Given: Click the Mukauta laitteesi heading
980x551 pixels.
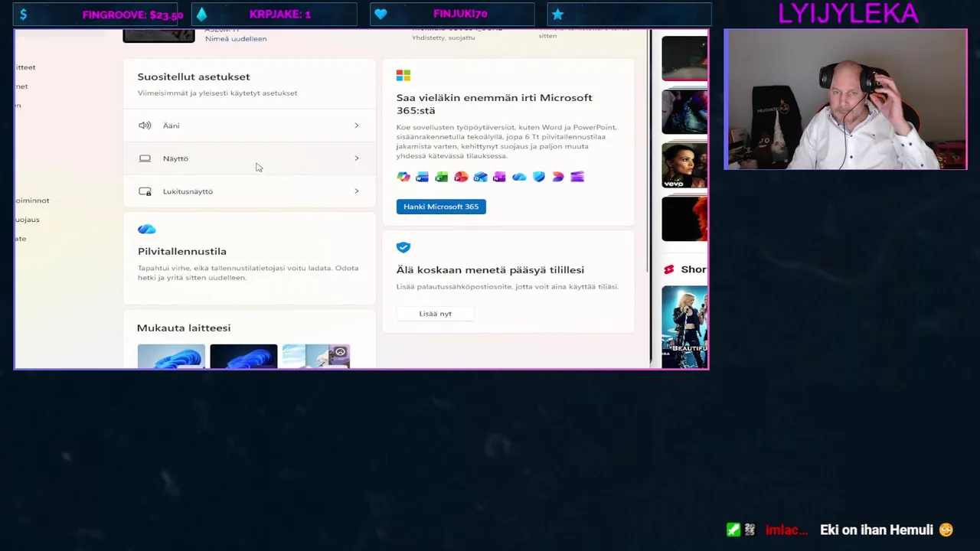Looking at the screenshot, I should point(184,328).
